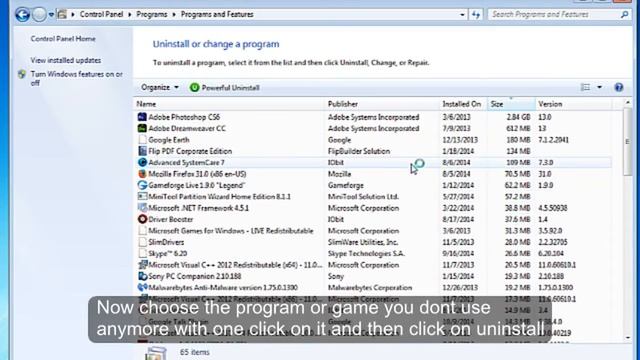Click Programs breadcrumb in address bar
The height and width of the screenshot is (360, 640).
coord(151,14)
